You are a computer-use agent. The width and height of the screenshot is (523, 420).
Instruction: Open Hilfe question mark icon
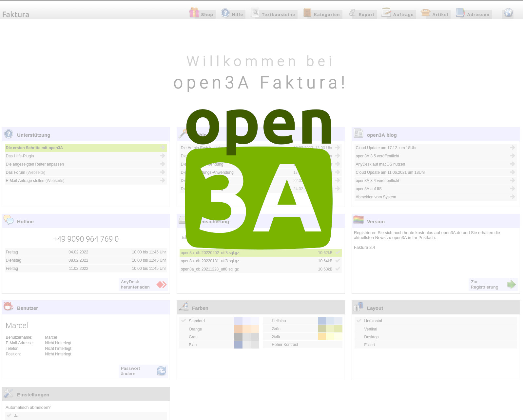pos(225,13)
